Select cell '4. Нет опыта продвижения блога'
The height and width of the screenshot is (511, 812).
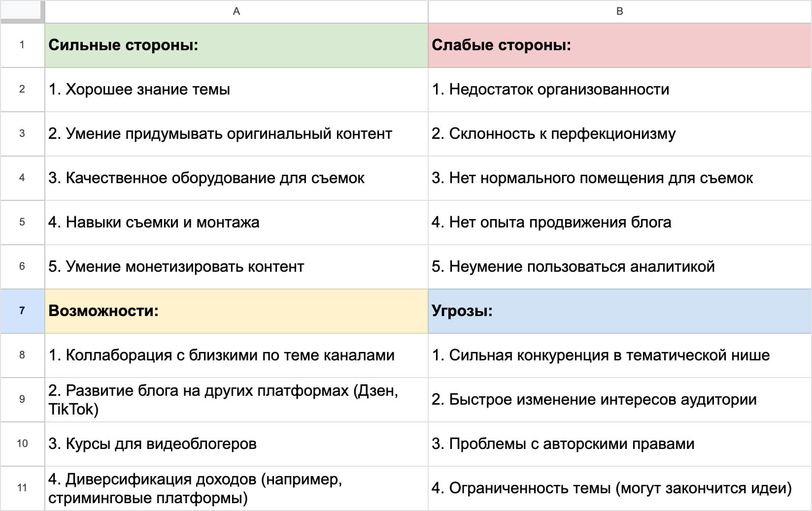[619, 223]
